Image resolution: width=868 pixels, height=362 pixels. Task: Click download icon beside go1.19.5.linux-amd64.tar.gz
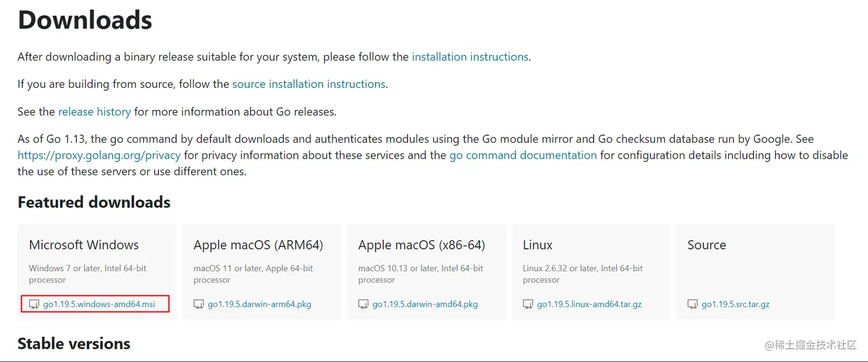528,304
